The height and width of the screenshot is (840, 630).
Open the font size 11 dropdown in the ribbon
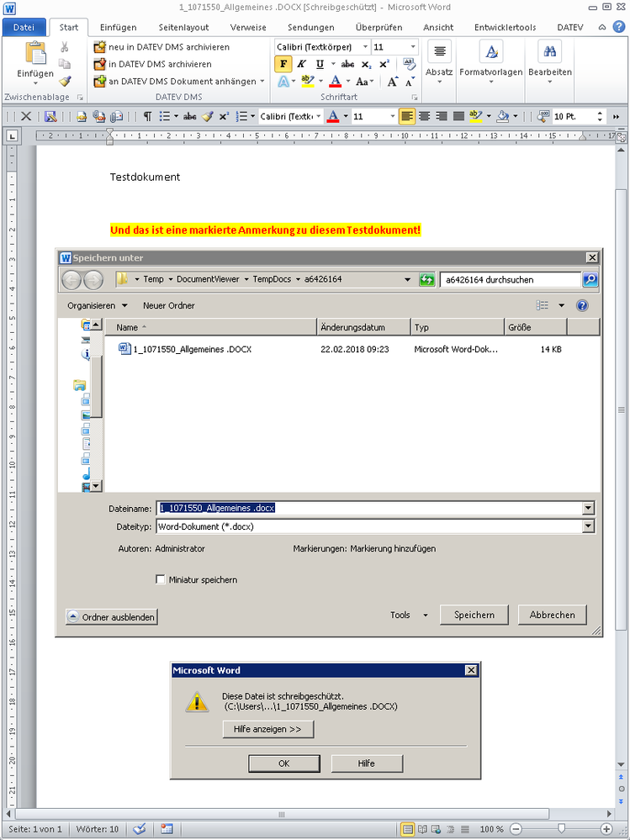413,47
